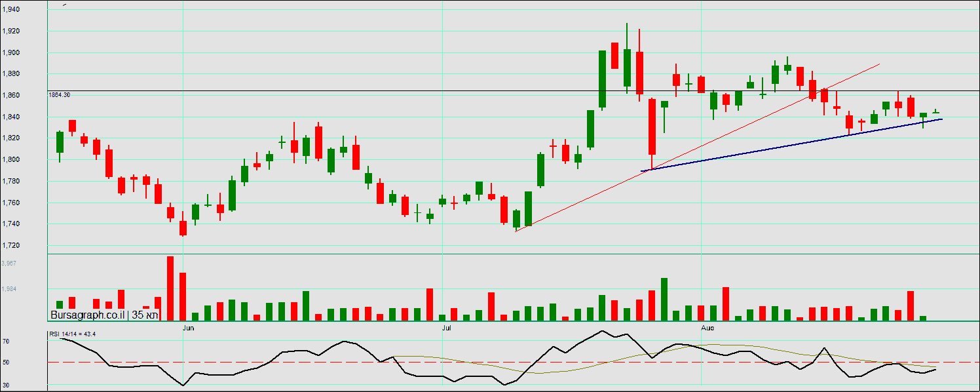Click the 3,967 volume axis label
This screenshot has height=392, width=980.
[x=9, y=263]
